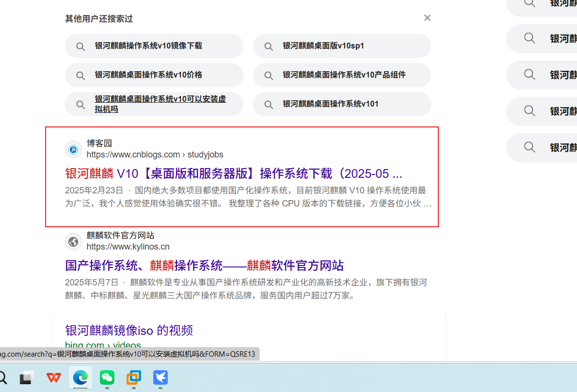Viewport: 577px width, 392px height.
Task: Click snippet text dated 2025年5月7日
Action: coord(246,289)
